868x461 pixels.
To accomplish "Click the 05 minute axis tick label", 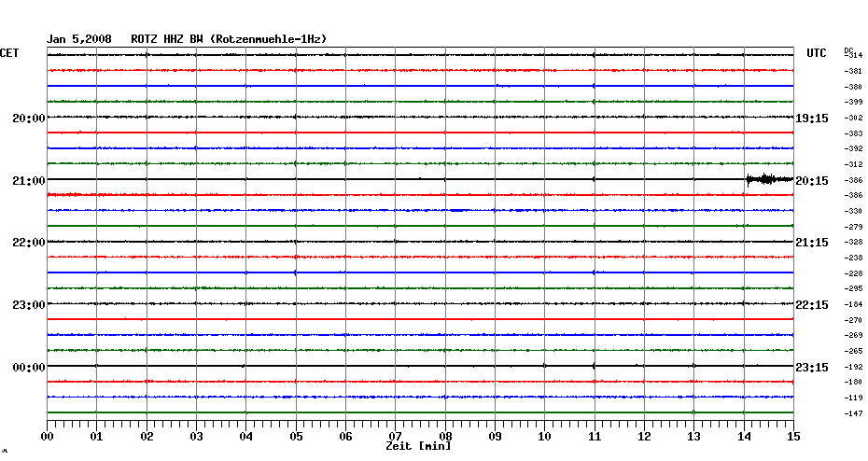I will 296,437.
